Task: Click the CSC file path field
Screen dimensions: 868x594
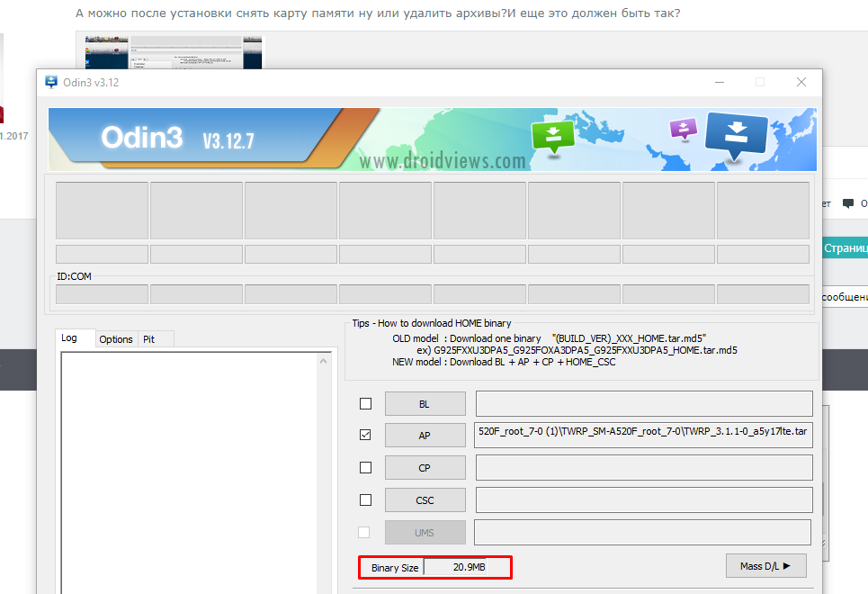Action: (644, 499)
